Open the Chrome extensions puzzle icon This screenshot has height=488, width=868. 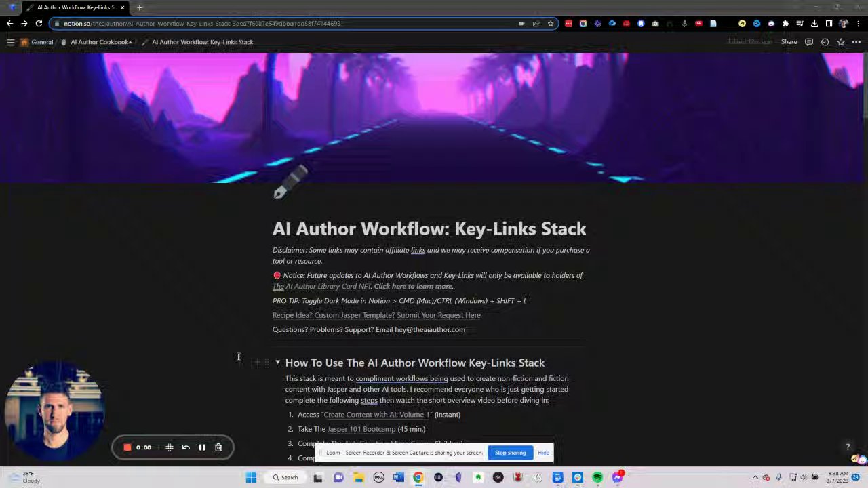tap(785, 24)
